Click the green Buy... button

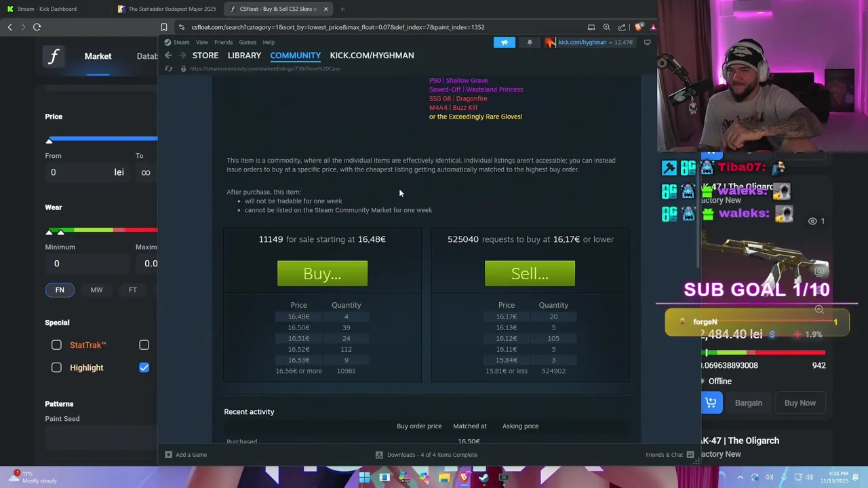(322, 273)
